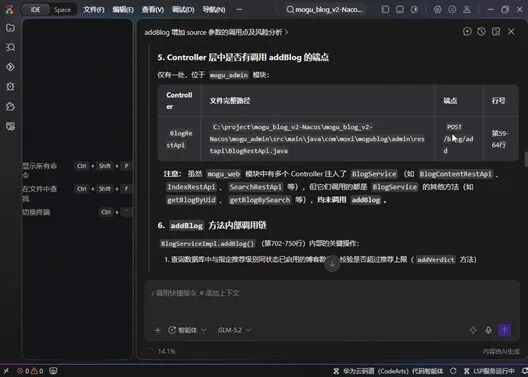Click the 第59-64行 line number cell

point(501,139)
